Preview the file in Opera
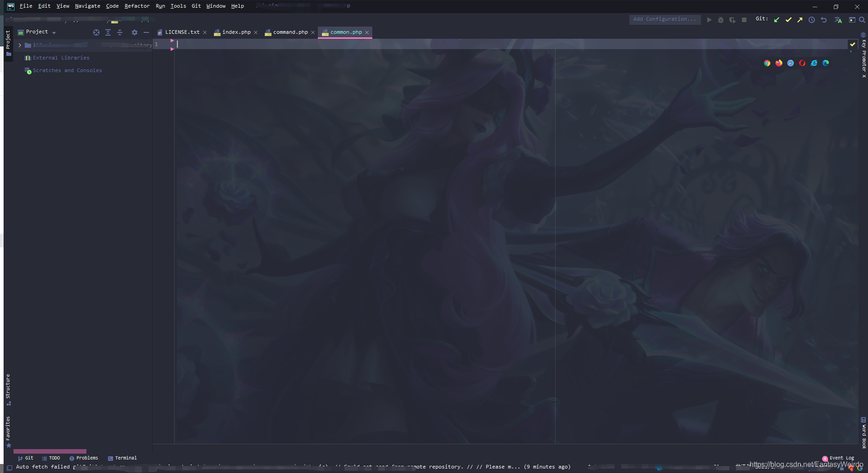The width and height of the screenshot is (868, 473). (802, 63)
